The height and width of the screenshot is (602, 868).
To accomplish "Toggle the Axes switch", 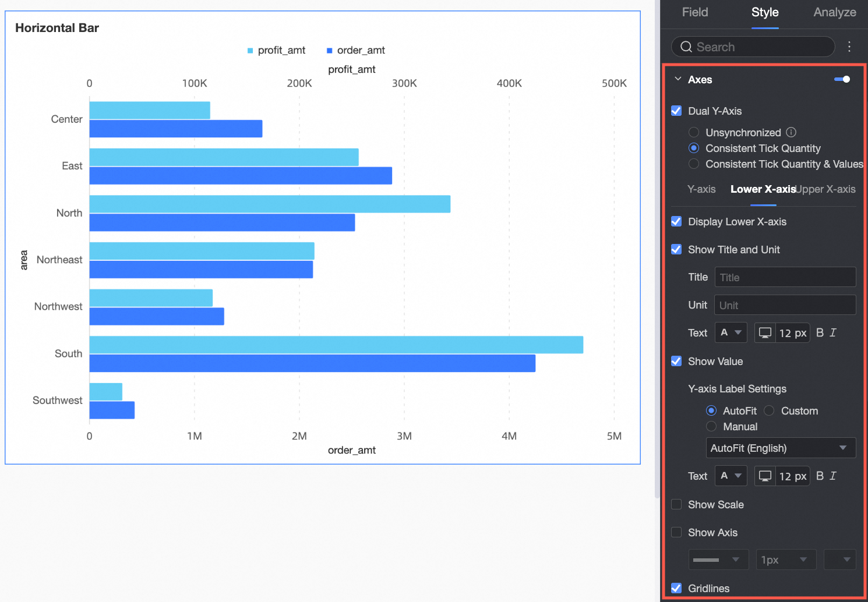I will (x=842, y=79).
